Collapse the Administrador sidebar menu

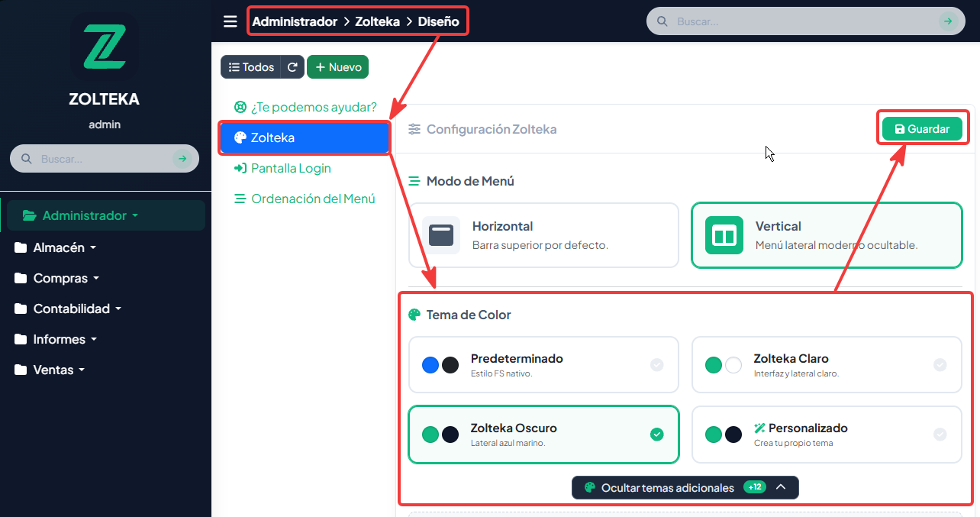tap(106, 215)
